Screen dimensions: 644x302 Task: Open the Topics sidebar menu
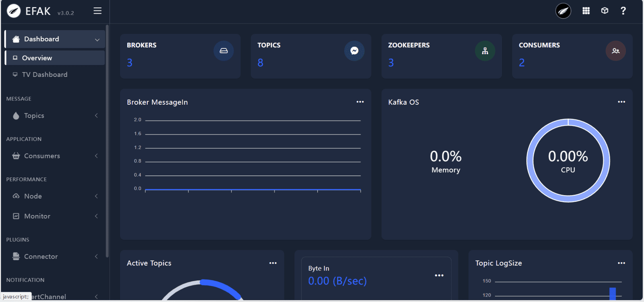tap(55, 116)
